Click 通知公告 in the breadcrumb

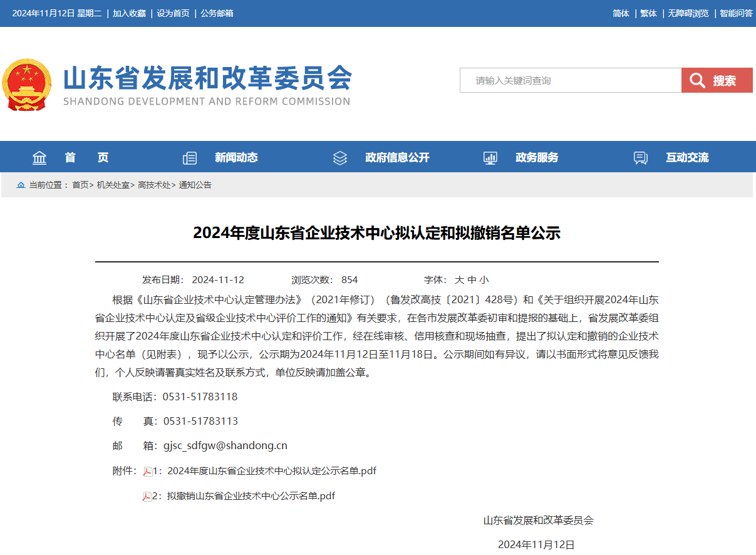(x=195, y=185)
